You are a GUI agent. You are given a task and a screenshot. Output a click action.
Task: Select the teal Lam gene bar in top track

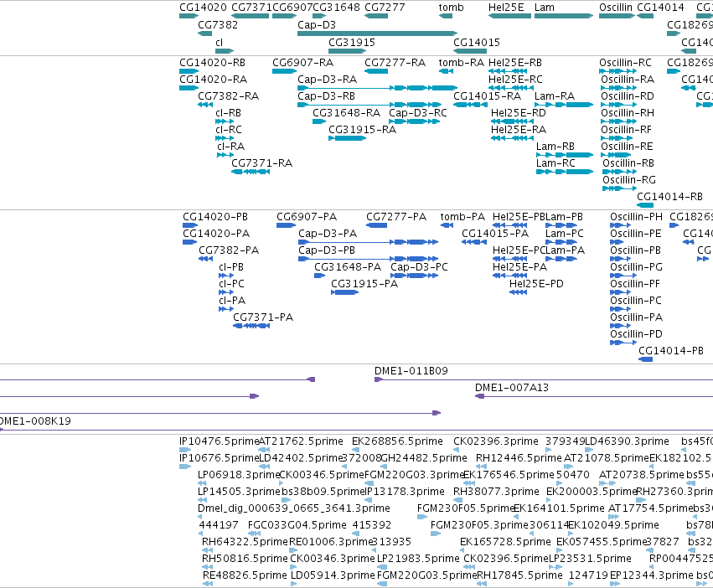pyautogui.click(x=564, y=16)
